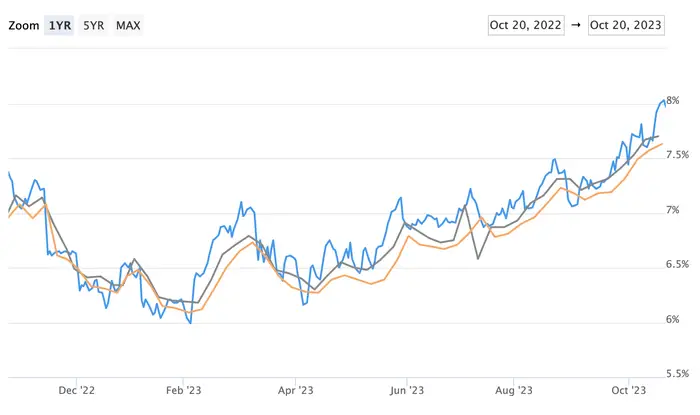Set zoom range to MAX
This screenshot has width=700, height=415.
[x=128, y=25]
